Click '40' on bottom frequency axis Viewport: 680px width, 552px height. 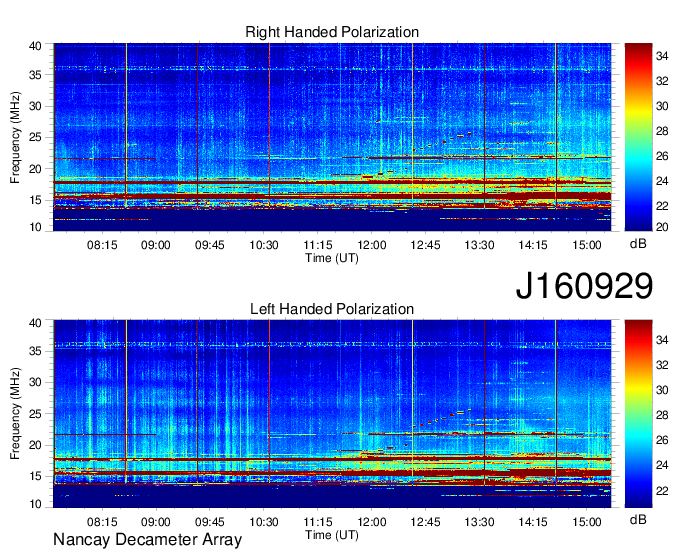(x=35, y=323)
